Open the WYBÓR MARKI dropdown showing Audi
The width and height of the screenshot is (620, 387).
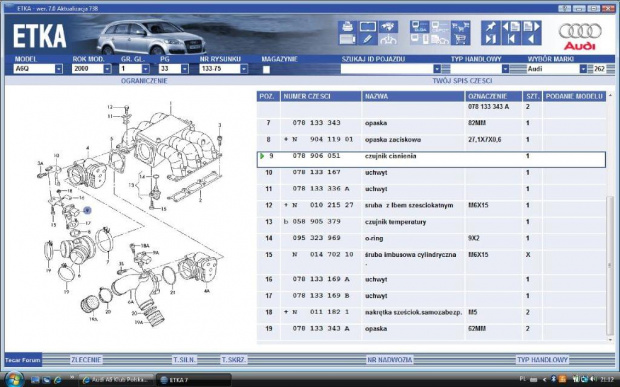(557, 69)
